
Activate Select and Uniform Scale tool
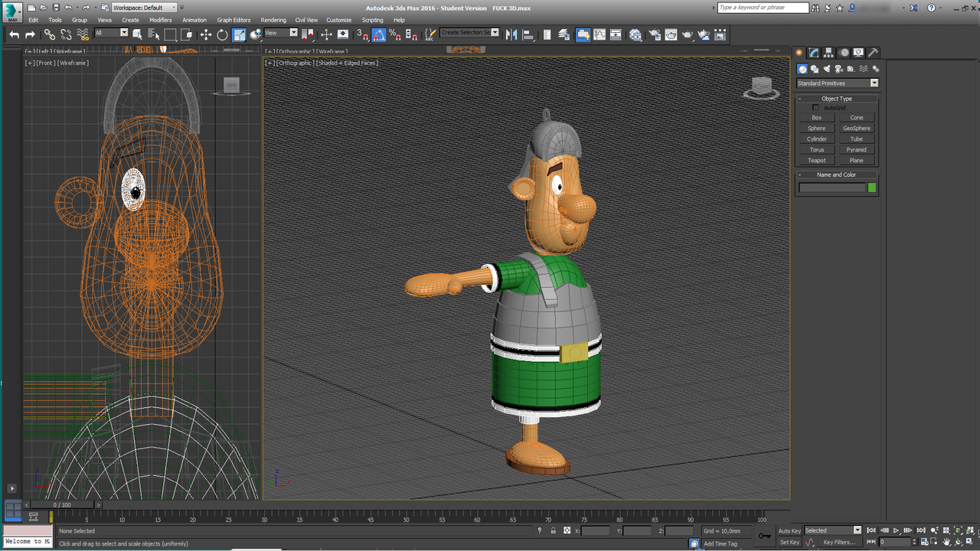coord(240,34)
